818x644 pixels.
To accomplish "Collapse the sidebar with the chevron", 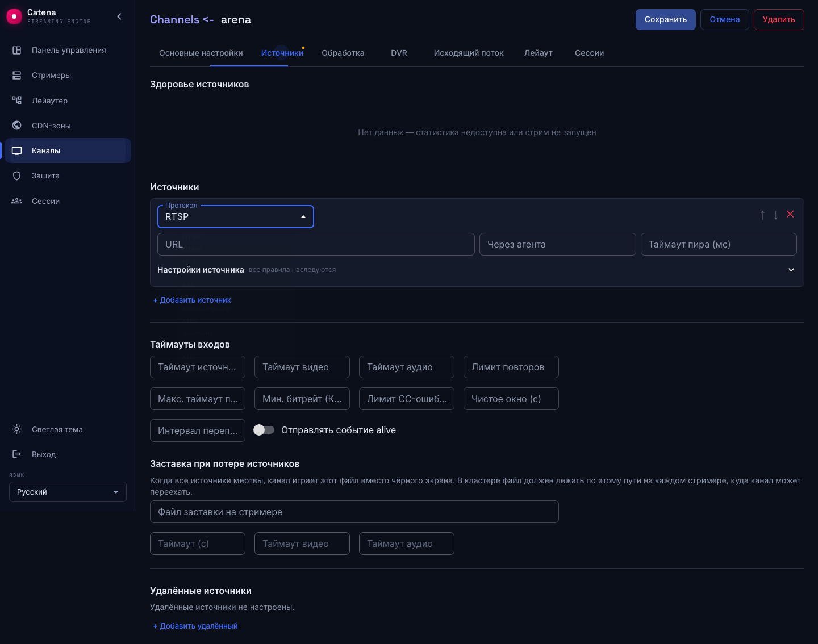I will [119, 16].
